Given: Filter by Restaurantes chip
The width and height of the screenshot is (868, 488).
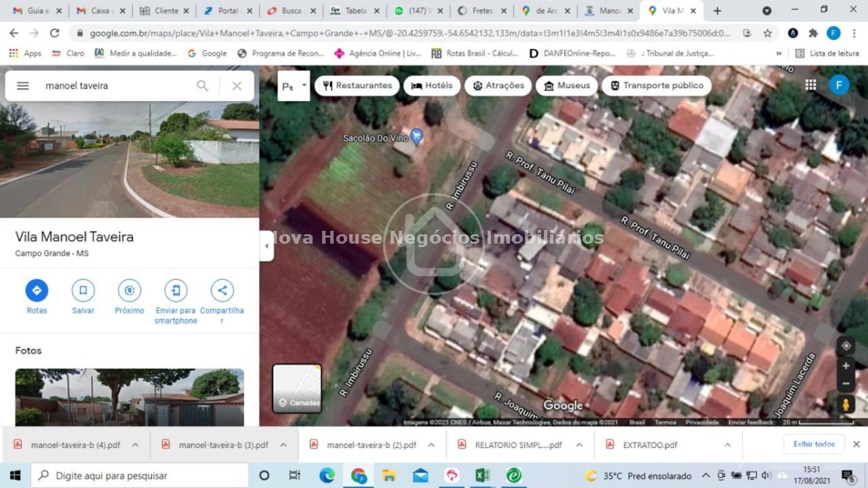Looking at the screenshot, I should coord(357,86).
